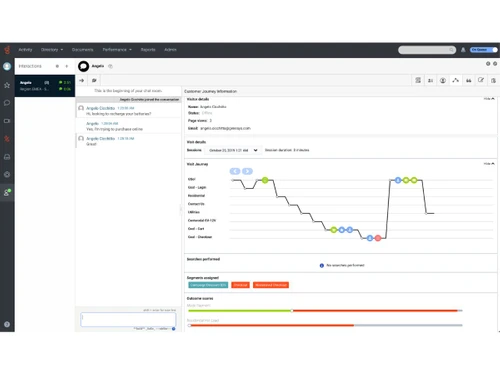
Task: Collapse Visit Journey with Hide chevron
Action: click(x=489, y=164)
